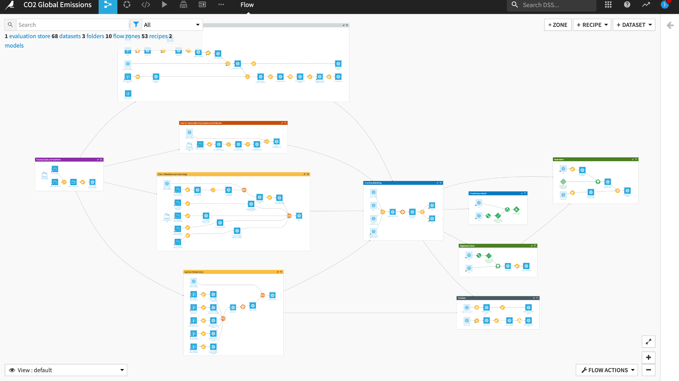Open the more options ellipsis menu
This screenshot has width=679, height=381.
pyautogui.click(x=221, y=5)
